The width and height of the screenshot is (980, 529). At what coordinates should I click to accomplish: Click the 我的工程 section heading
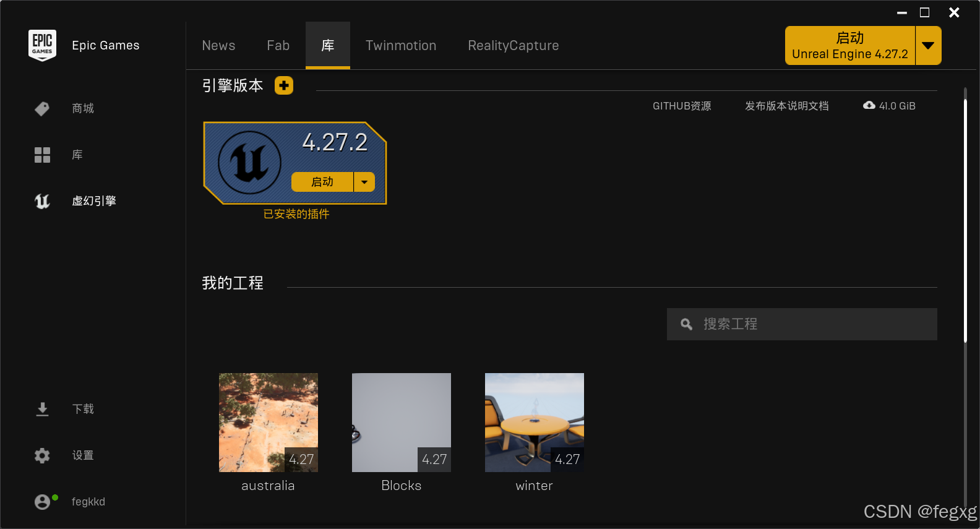pos(233,283)
